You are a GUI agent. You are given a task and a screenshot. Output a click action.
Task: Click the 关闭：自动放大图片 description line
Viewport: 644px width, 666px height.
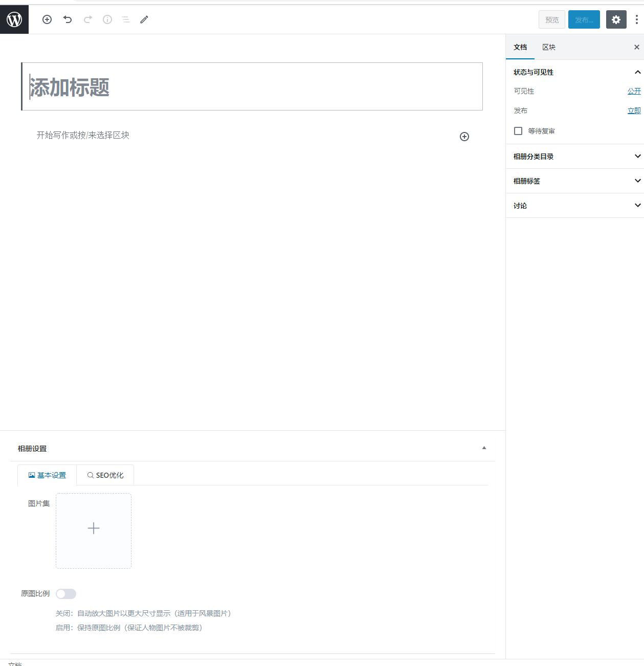point(144,613)
